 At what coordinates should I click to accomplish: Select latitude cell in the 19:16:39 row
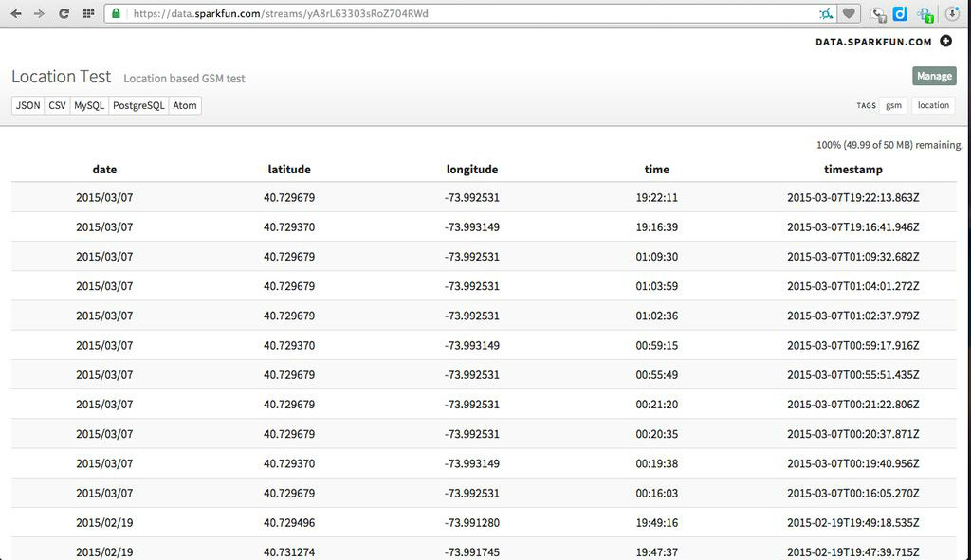click(x=289, y=227)
